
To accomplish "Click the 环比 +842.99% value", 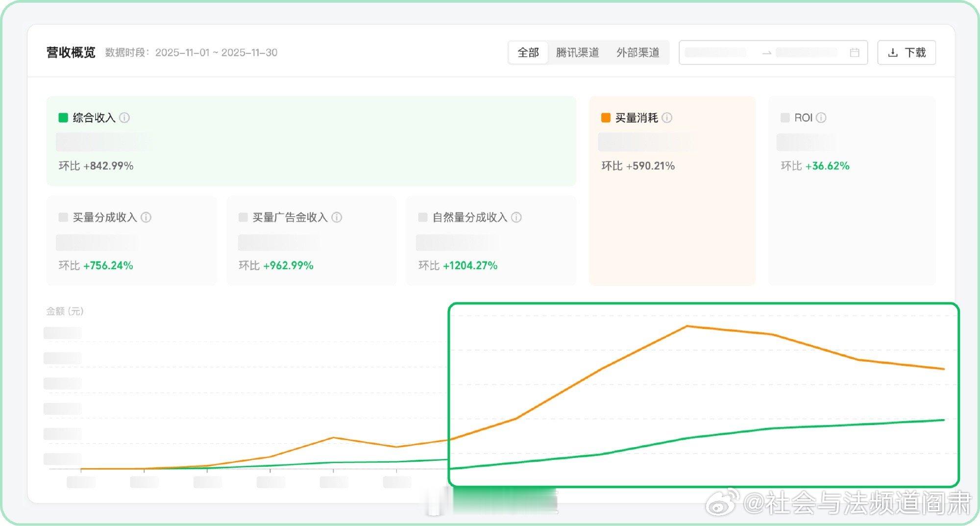I will 96,166.
